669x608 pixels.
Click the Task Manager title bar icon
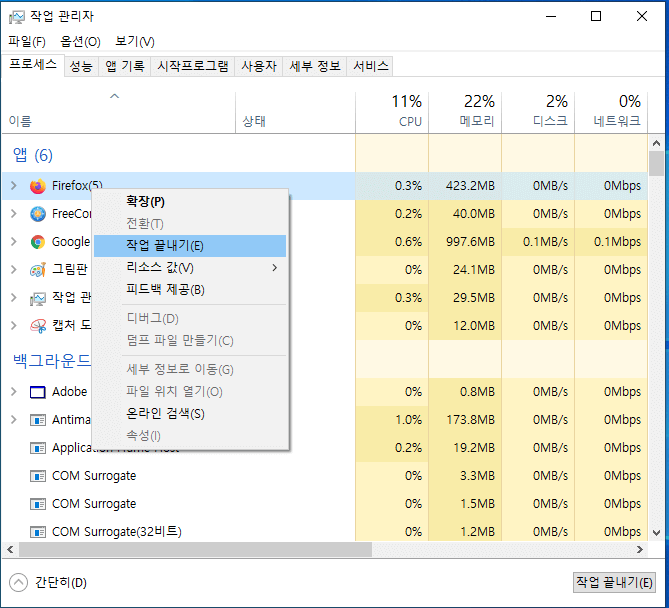click(16, 17)
